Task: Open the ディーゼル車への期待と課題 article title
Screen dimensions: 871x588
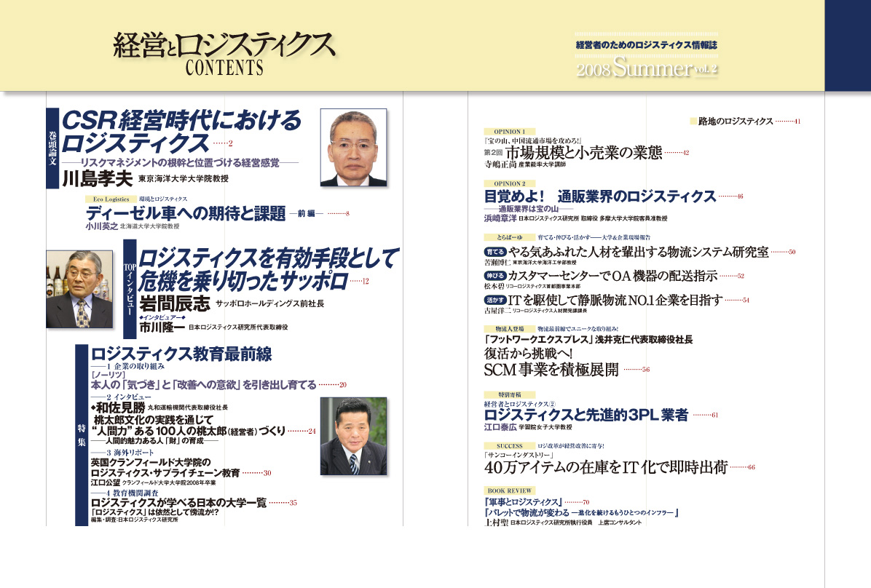Action: tap(186, 213)
